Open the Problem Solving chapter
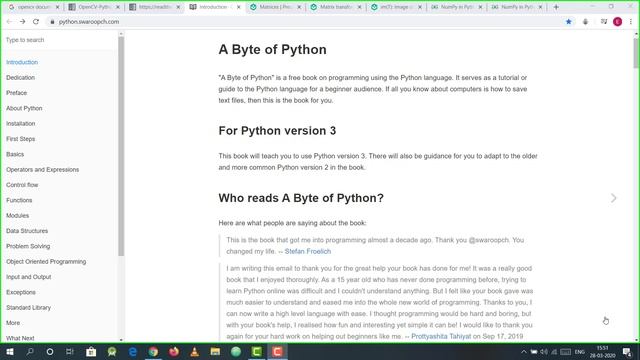This screenshot has height=360, width=640. pos(28,246)
